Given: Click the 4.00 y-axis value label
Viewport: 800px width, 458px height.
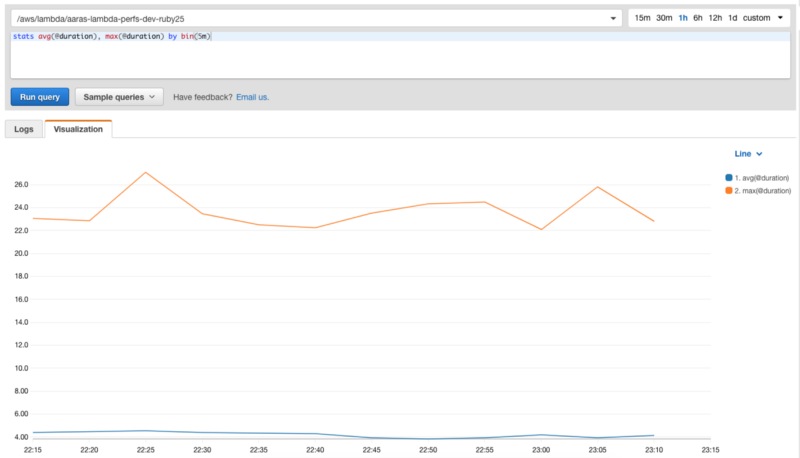Looking at the screenshot, I should [21, 437].
